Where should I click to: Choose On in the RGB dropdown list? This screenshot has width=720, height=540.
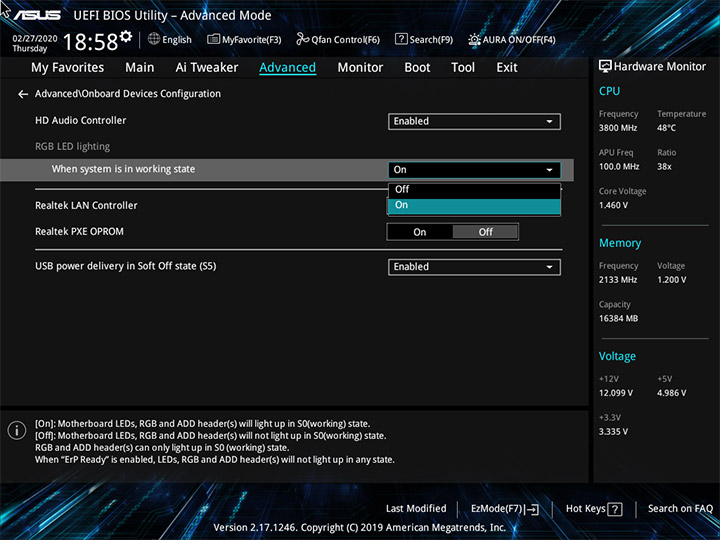pos(474,205)
